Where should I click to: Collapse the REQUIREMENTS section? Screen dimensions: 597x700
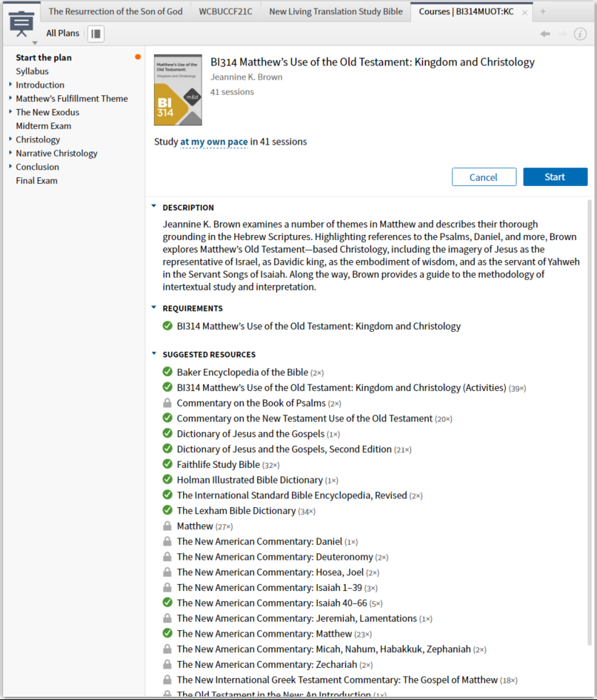(x=154, y=308)
